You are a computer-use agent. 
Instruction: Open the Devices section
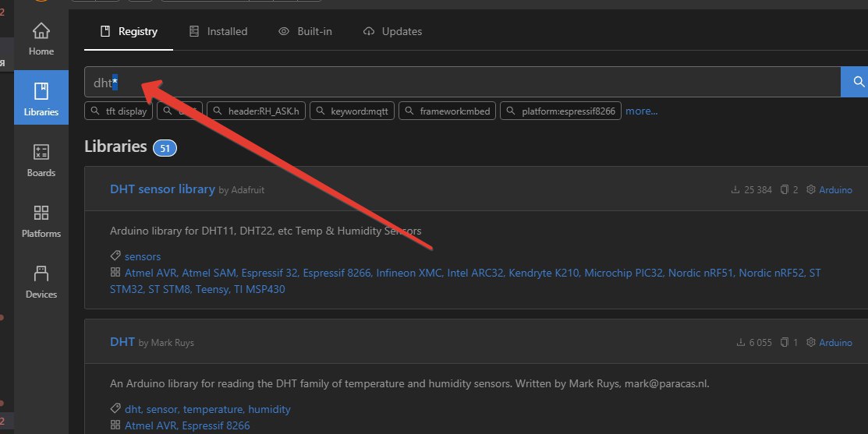(x=41, y=282)
